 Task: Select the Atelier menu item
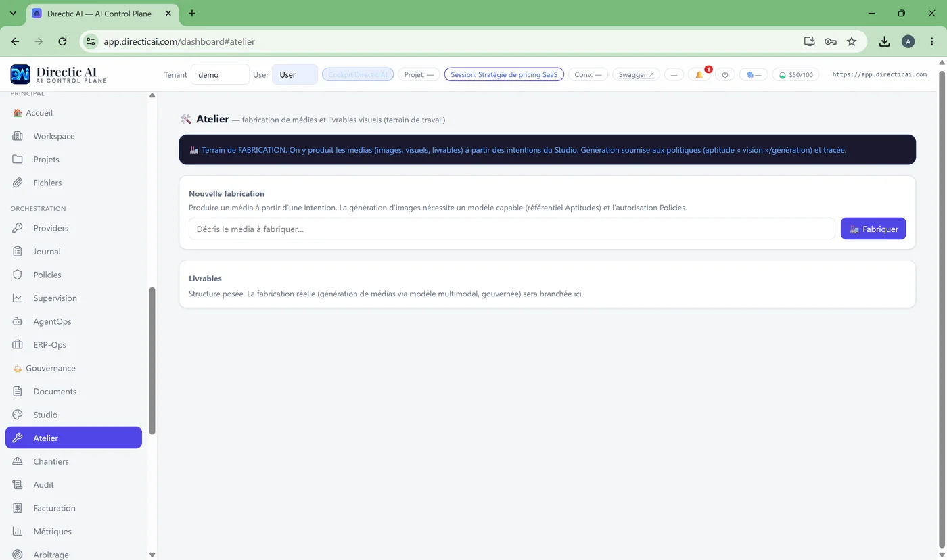74,438
